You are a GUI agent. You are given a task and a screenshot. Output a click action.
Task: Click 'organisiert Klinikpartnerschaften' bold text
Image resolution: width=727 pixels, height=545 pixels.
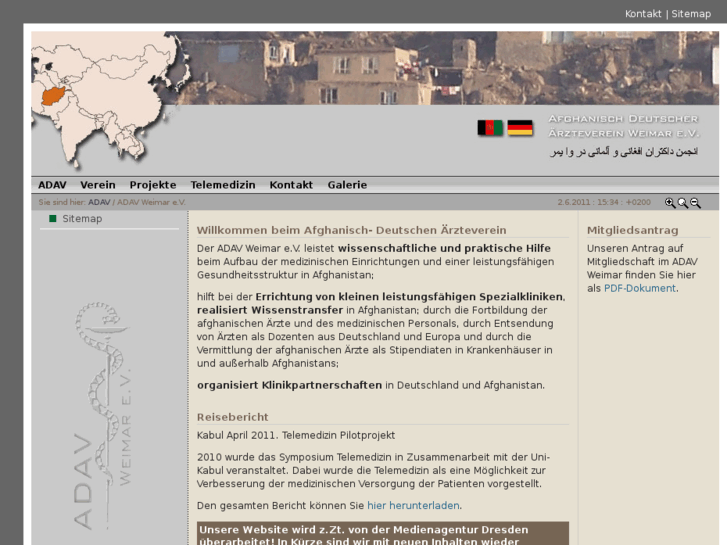(289, 385)
